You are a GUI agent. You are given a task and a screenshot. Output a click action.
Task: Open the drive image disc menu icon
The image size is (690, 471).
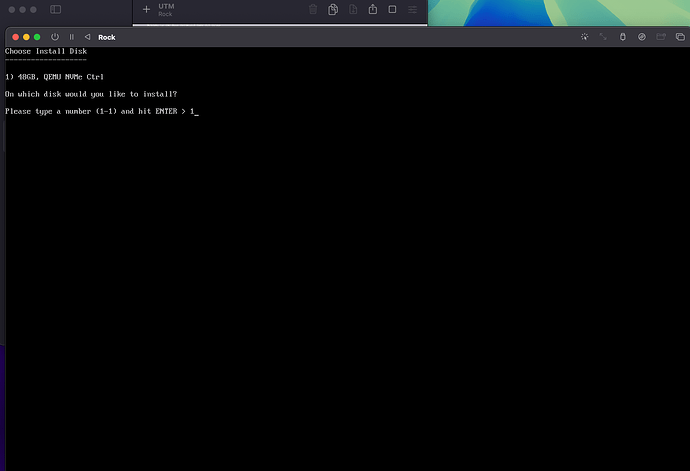point(642,37)
